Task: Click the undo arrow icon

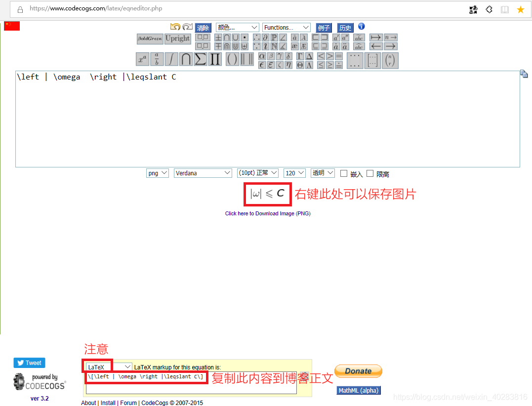Action: click(175, 27)
